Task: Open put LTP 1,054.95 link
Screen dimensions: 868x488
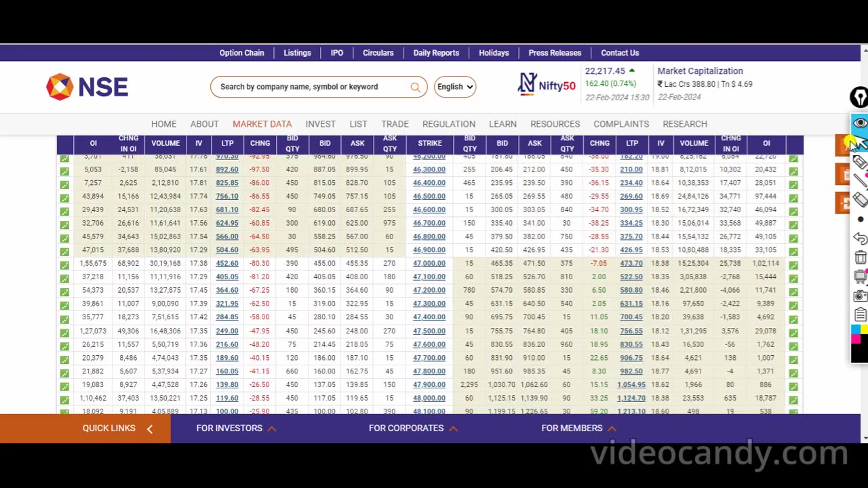Action: [631, 385]
